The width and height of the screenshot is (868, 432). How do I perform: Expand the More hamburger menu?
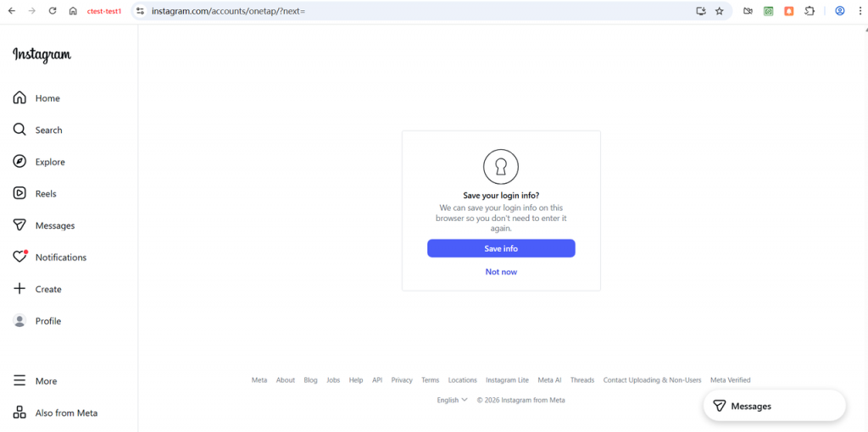(x=19, y=381)
